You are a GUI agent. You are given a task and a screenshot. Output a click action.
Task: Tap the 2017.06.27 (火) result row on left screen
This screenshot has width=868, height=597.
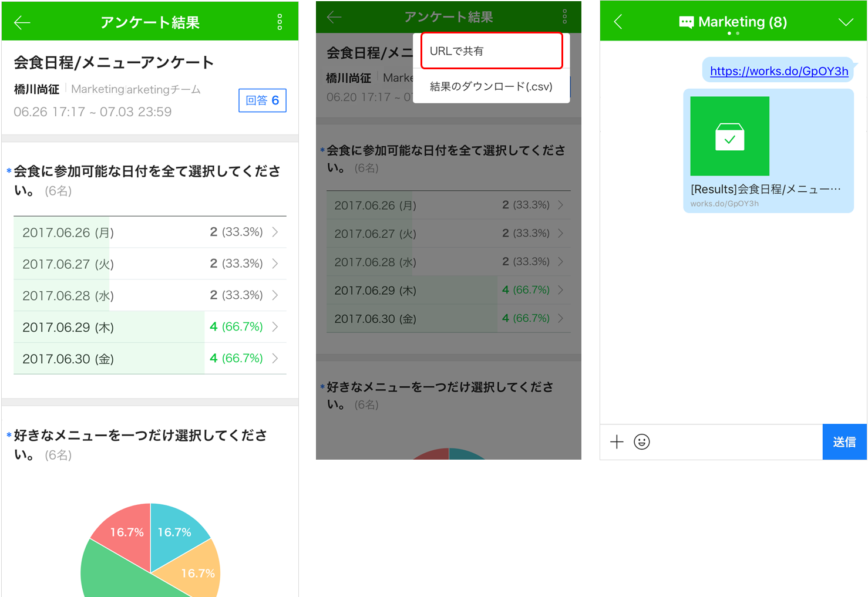pos(150,264)
